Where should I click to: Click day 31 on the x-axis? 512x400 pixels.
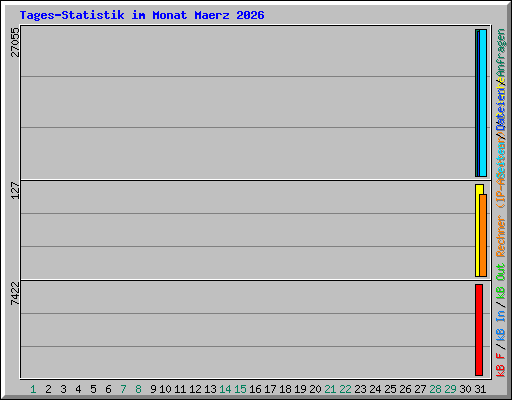480,389
